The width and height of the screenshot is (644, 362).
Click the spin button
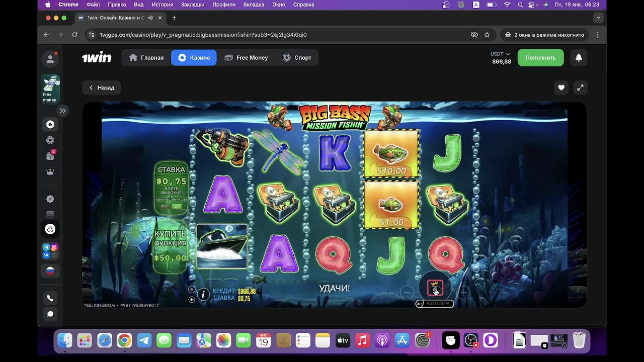(435, 288)
